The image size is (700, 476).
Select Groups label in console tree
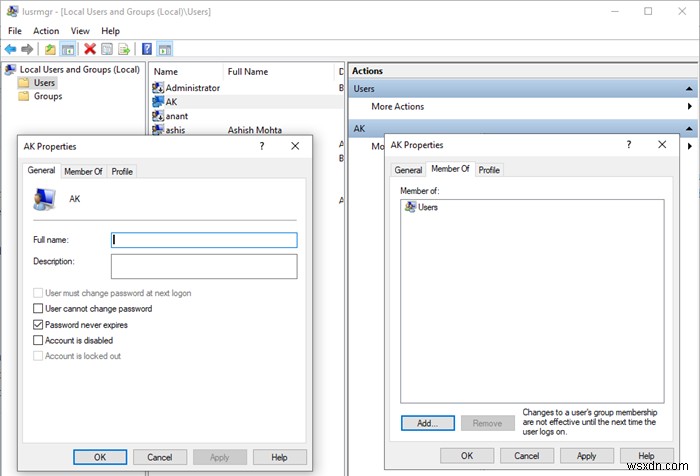click(x=48, y=96)
